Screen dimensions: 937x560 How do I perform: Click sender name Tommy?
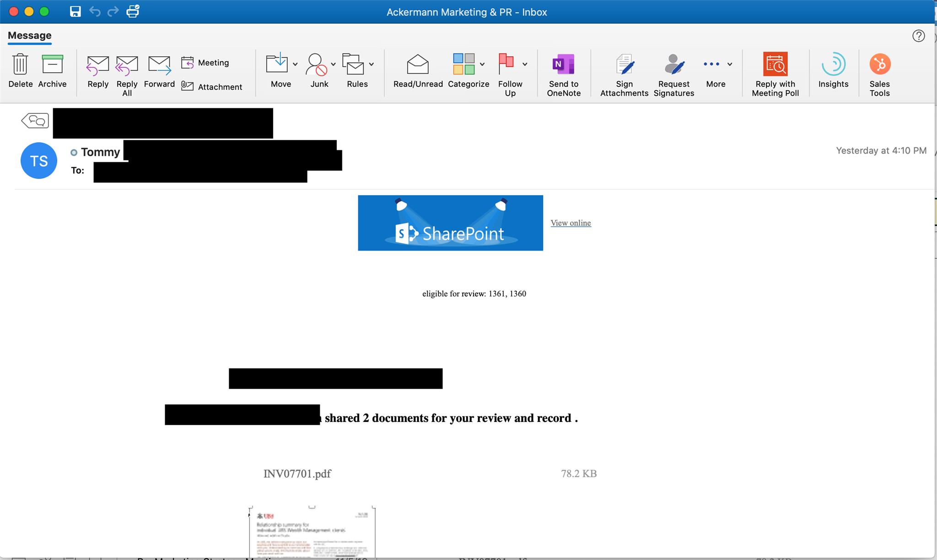pos(101,152)
